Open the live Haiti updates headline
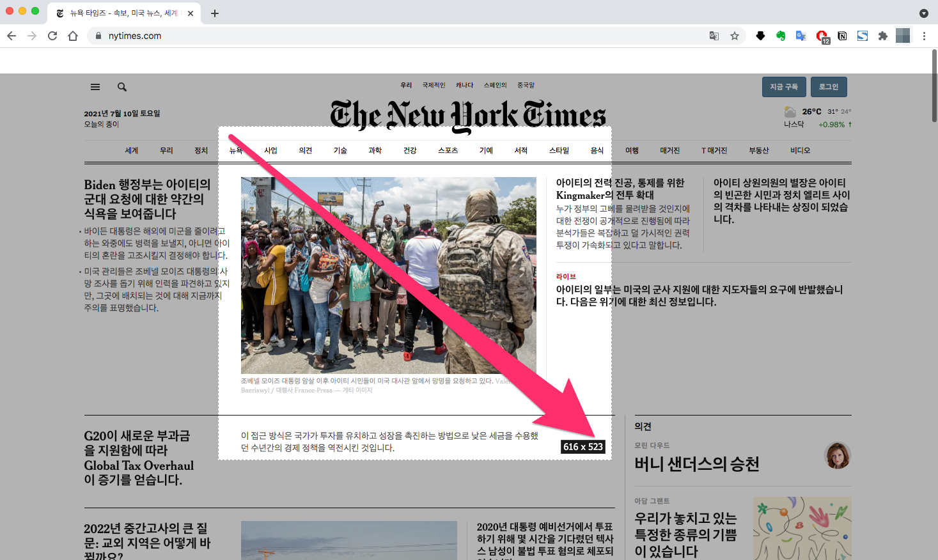 700,295
